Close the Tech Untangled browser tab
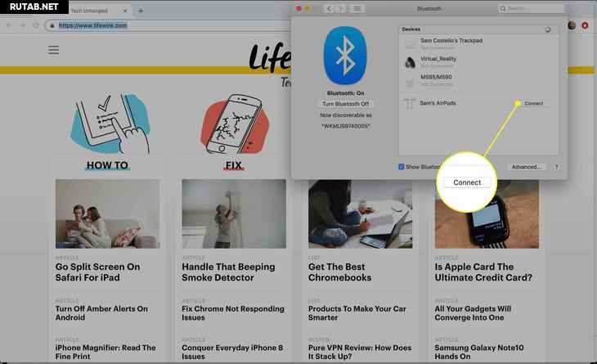This screenshot has height=364, width=597. point(125,11)
